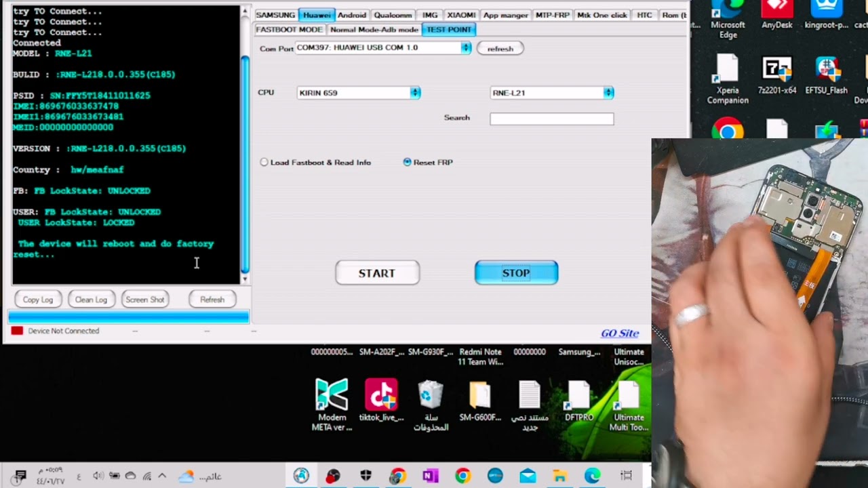Screen dimensions: 868x488
Task: Click the Screen Shot button
Action: coord(144,300)
